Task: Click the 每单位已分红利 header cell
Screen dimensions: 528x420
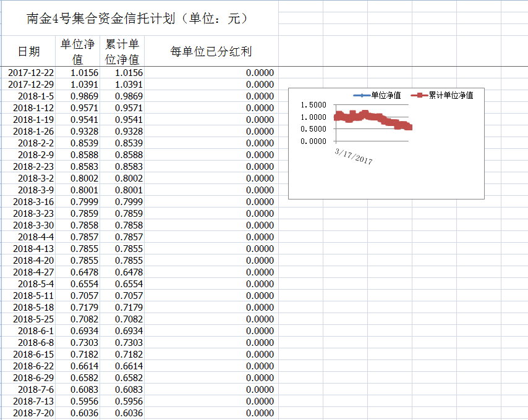Action: click(x=211, y=52)
